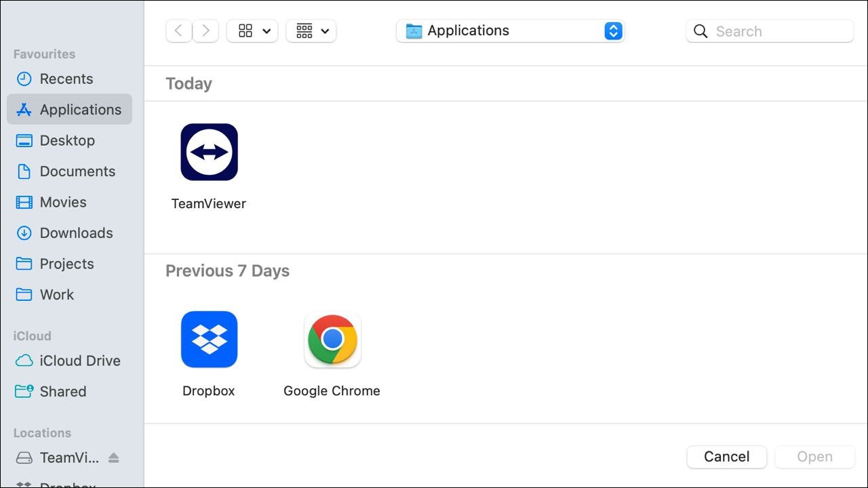Open the TeamViewer application icon
This screenshot has width=868, height=488.
click(x=208, y=152)
